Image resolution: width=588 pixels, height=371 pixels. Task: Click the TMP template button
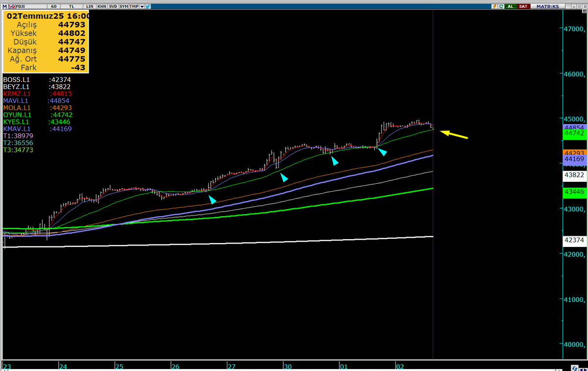click(134, 6)
